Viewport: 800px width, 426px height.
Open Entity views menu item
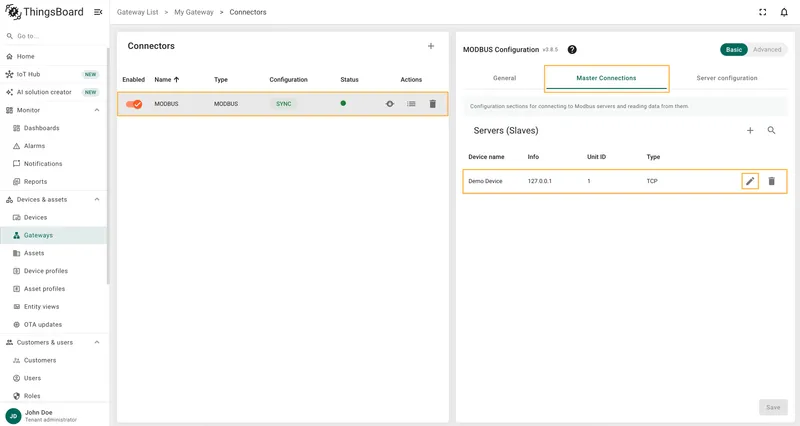pyautogui.click(x=54, y=307)
